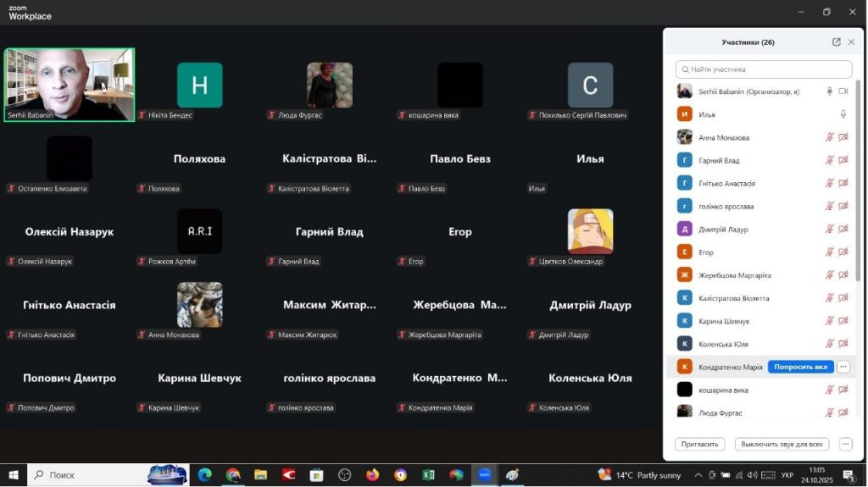Click the disabled camera icon for Гарний Влад
The height and width of the screenshot is (487, 868).
(x=843, y=160)
